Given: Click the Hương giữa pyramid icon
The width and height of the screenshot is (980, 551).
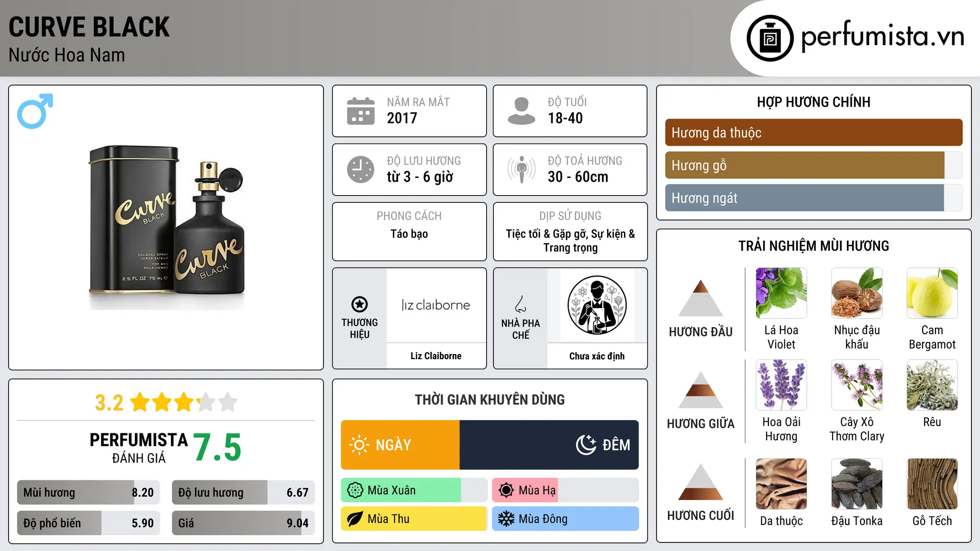Looking at the screenshot, I should pos(701,390).
